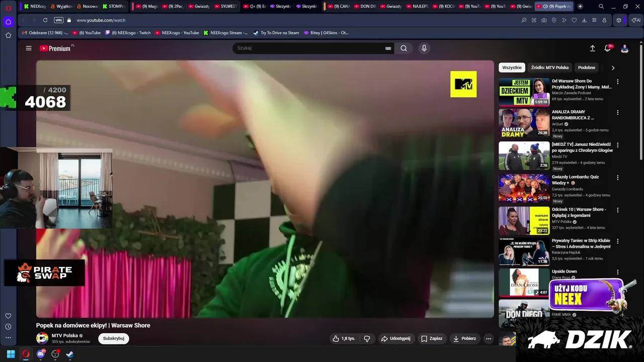Screen dimensions: 644x362
Task: Select the Wszystkie filter chip
Action: [512, 67]
